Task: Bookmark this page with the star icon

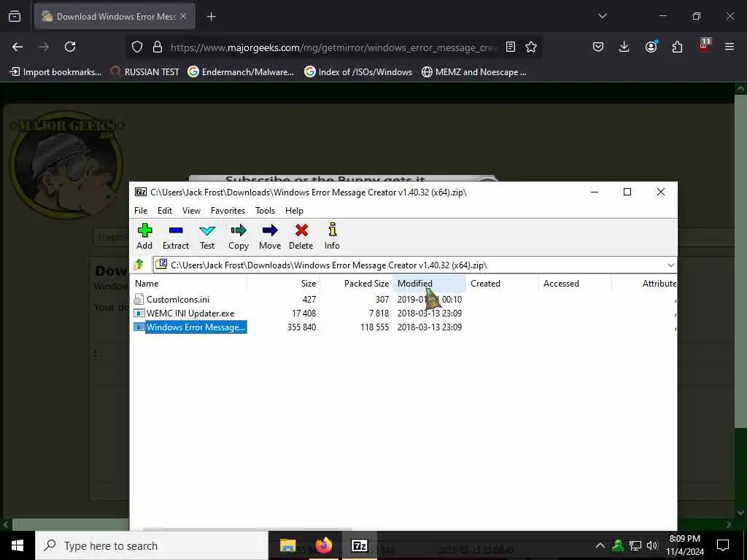Action: (531, 47)
